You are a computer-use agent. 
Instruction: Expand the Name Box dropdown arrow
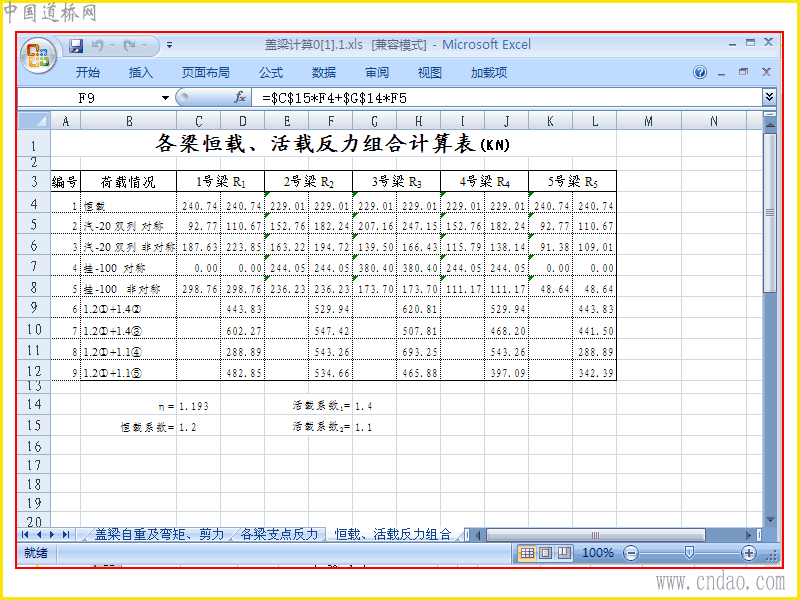pos(165,97)
